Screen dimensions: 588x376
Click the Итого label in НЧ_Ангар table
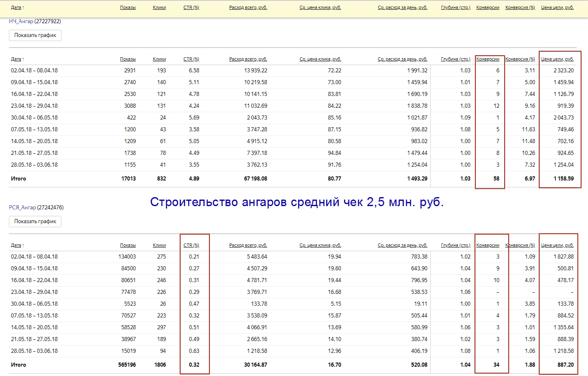(18, 178)
